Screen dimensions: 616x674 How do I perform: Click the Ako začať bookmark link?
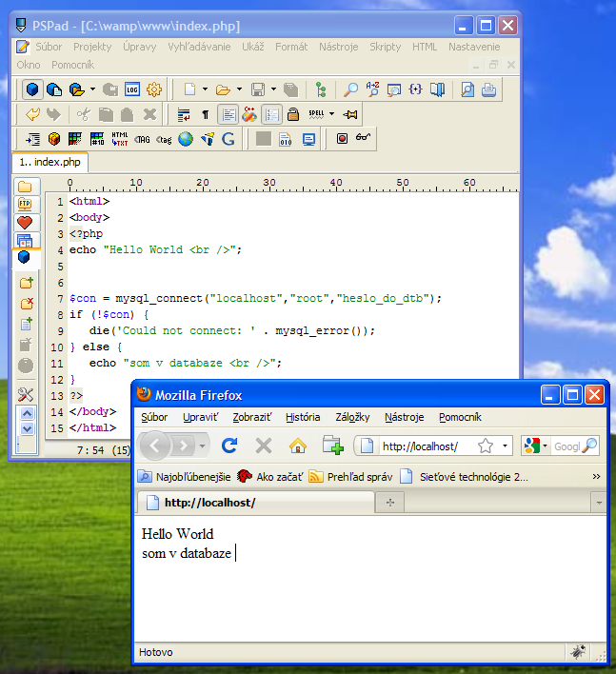pyautogui.click(x=270, y=477)
